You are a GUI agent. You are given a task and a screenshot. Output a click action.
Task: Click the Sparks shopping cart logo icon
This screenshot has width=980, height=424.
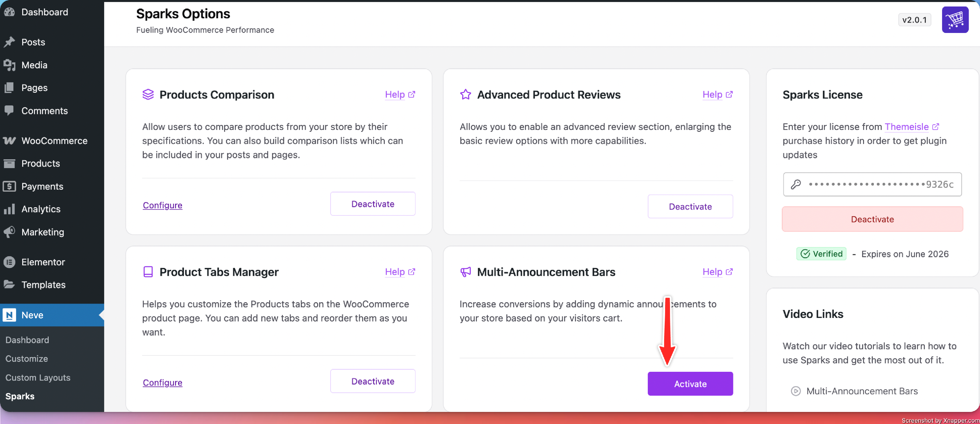coord(955,20)
